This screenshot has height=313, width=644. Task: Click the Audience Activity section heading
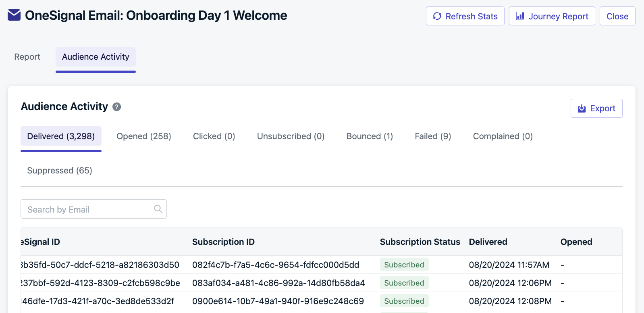(x=64, y=106)
